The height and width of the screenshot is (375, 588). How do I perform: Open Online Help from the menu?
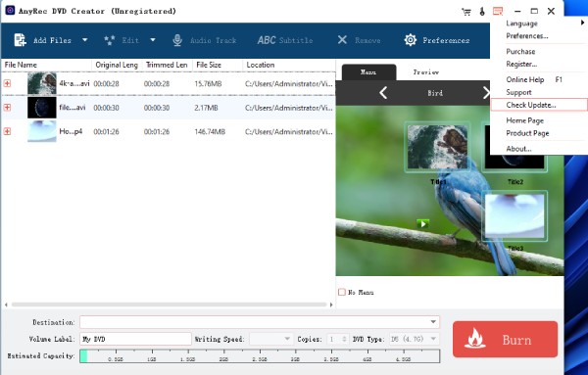point(538,79)
